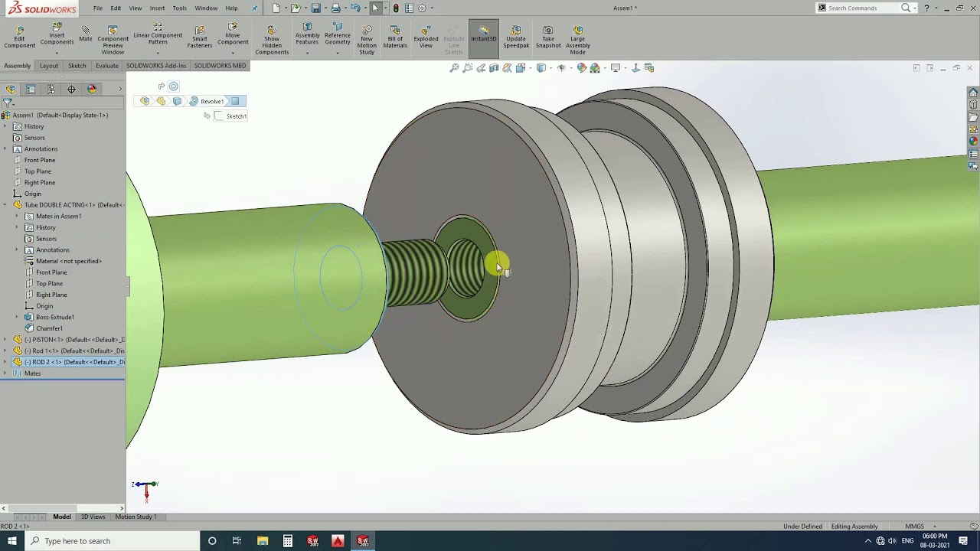Expand the top-level Annotations folder
The image size is (980, 551).
click(x=5, y=148)
